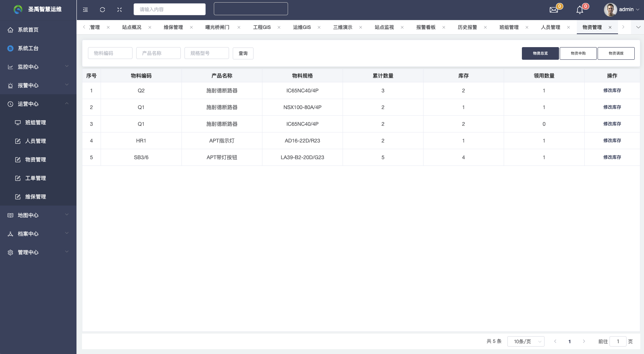This screenshot has height=354, width=644.
Task: Click the 查询 search button
Action: pos(243,53)
